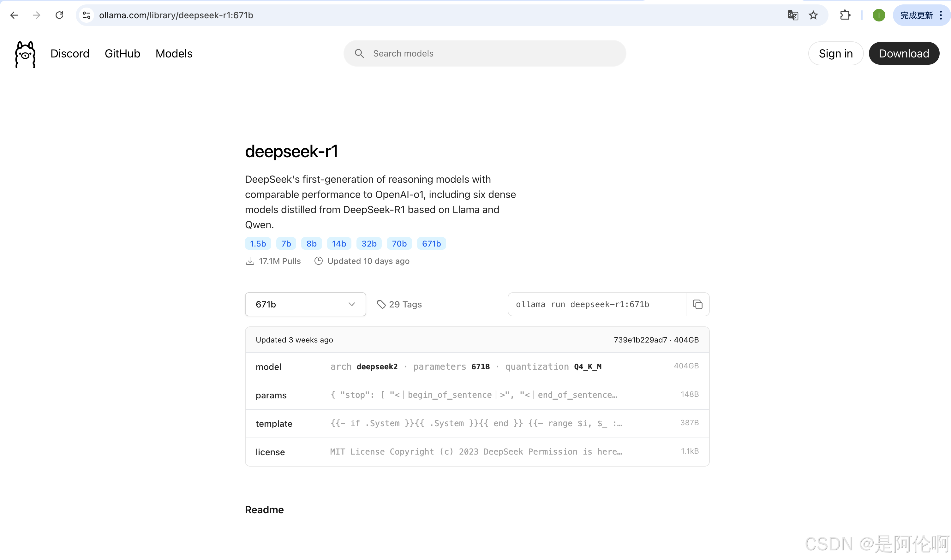Image resolution: width=951 pixels, height=560 pixels.
Task: Click the Ollama llama logo icon
Action: pyautogui.click(x=25, y=54)
